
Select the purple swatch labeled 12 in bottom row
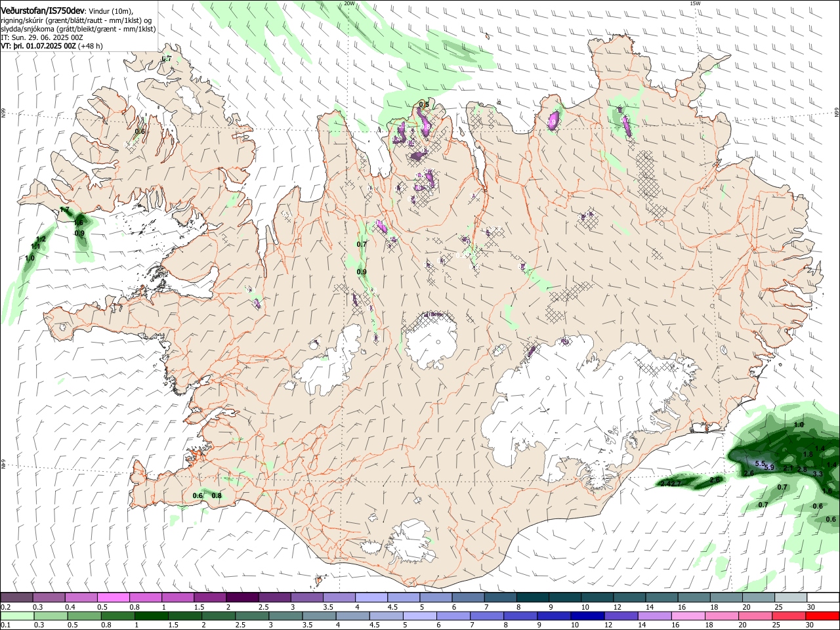point(621,616)
